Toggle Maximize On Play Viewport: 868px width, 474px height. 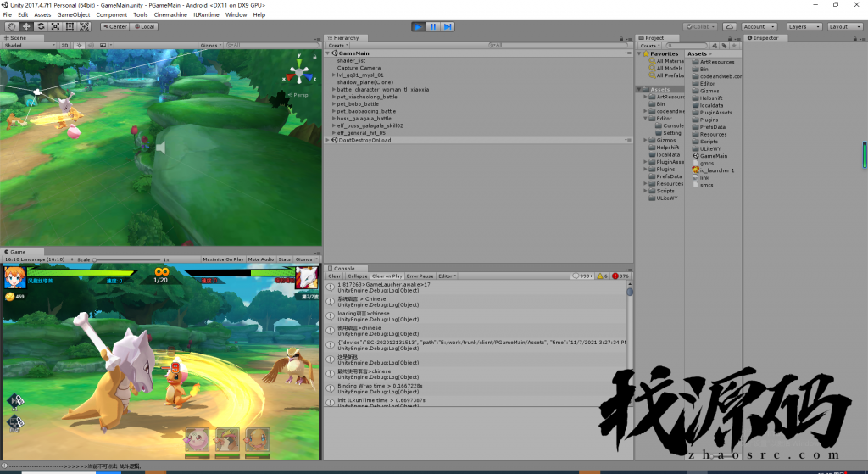coord(223,259)
